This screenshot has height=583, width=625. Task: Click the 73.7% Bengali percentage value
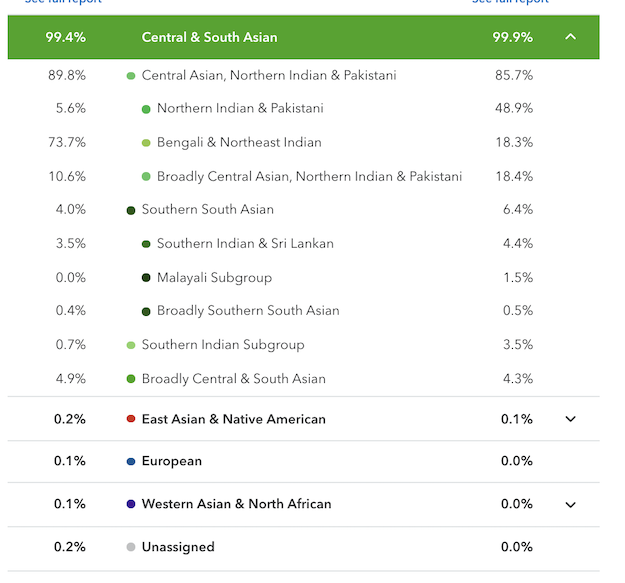click(x=67, y=143)
